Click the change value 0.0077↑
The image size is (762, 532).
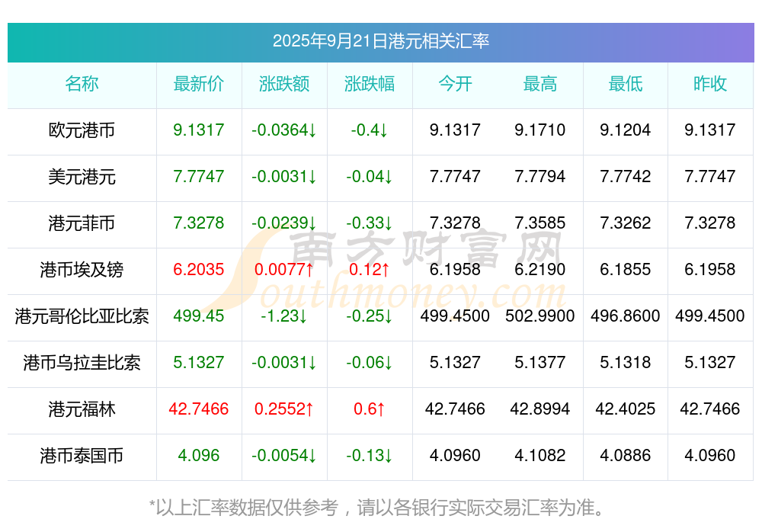[284, 269]
